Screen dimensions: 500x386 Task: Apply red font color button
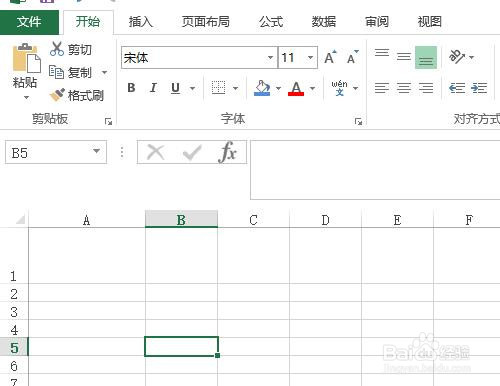[296, 88]
